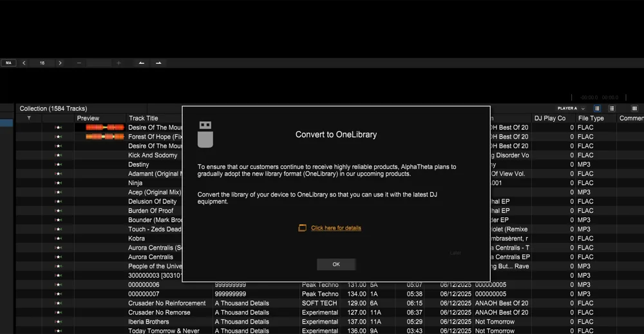Click the status icon in Crusader No Remorse row
644x334 pixels.
pos(59,313)
